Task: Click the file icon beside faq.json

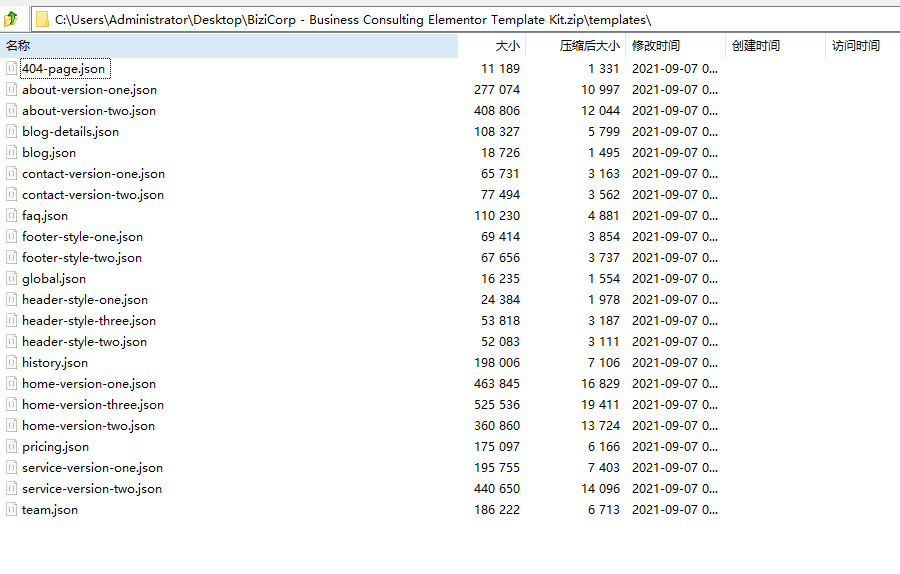Action: tap(11, 216)
